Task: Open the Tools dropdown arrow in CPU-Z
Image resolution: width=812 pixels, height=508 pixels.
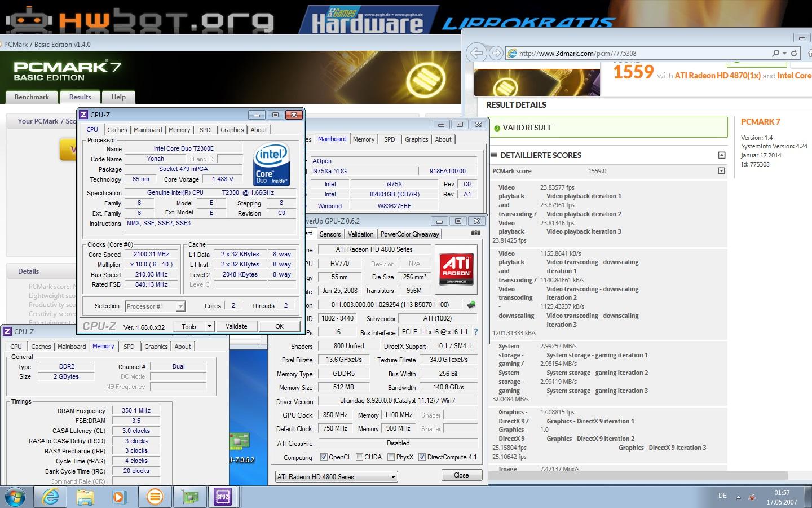Action: [x=209, y=326]
